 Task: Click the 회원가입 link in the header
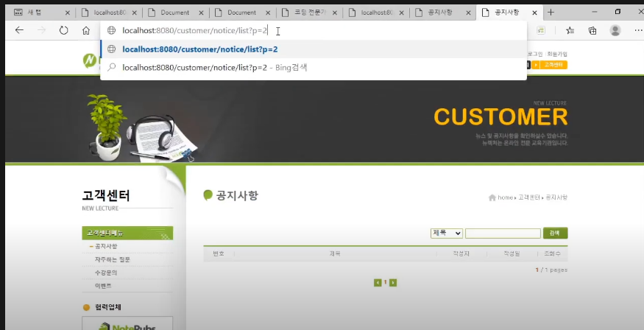pyautogui.click(x=558, y=54)
